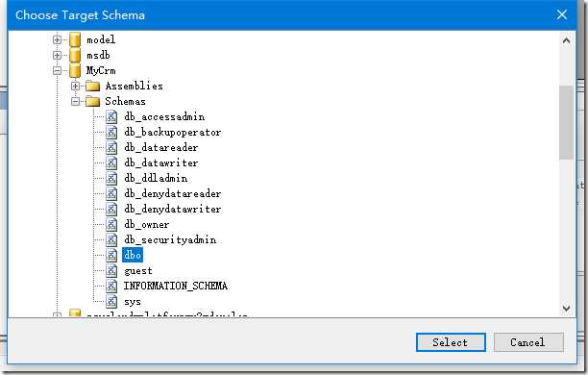Expand the msdb database node
The height and width of the screenshot is (375, 588).
pos(57,55)
